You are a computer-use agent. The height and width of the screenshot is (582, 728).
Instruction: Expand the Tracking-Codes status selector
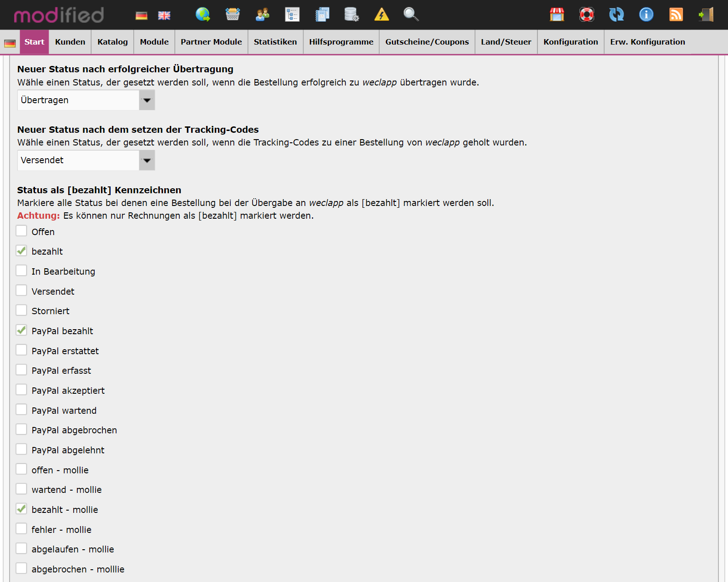pyautogui.click(x=147, y=160)
